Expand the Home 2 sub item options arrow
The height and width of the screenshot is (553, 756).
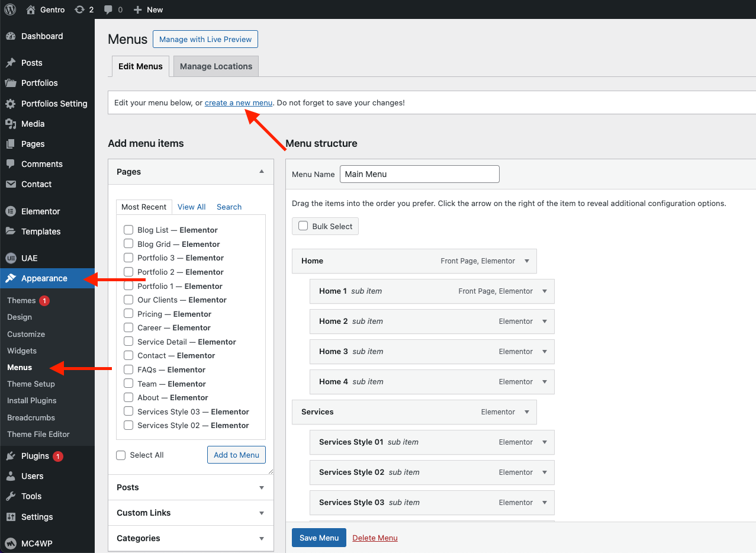point(545,321)
